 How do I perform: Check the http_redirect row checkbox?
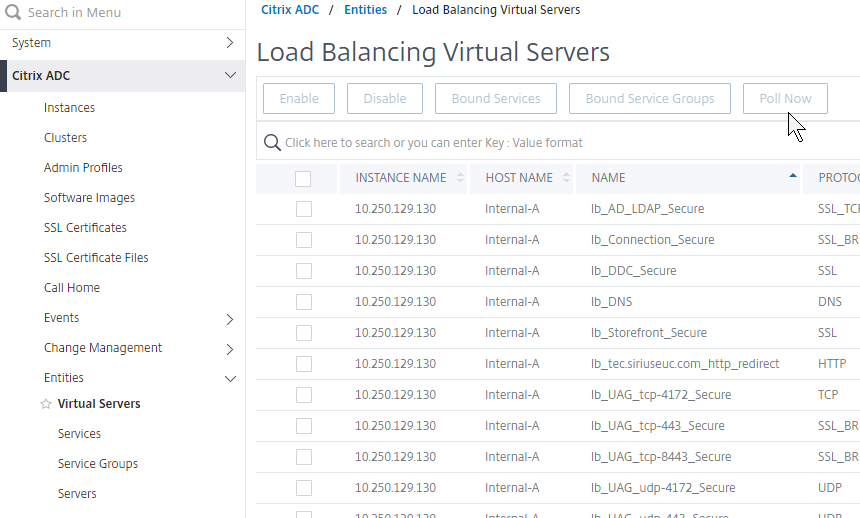(x=303, y=364)
